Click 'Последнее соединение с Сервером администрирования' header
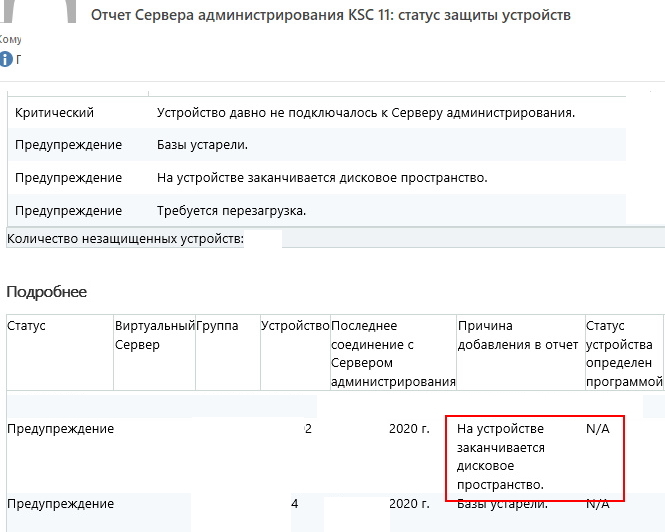Screen dimensions: 665x532 point(393,354)
